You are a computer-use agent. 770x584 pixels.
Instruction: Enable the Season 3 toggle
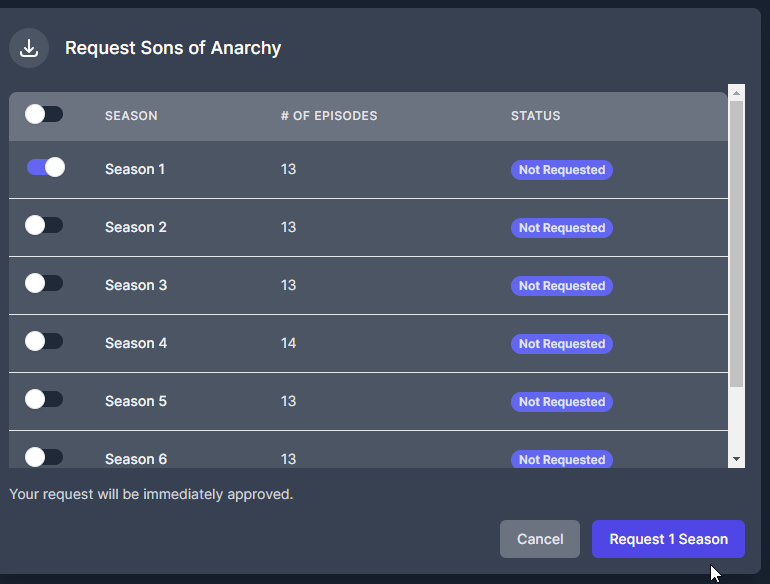[x=44, y=283]
